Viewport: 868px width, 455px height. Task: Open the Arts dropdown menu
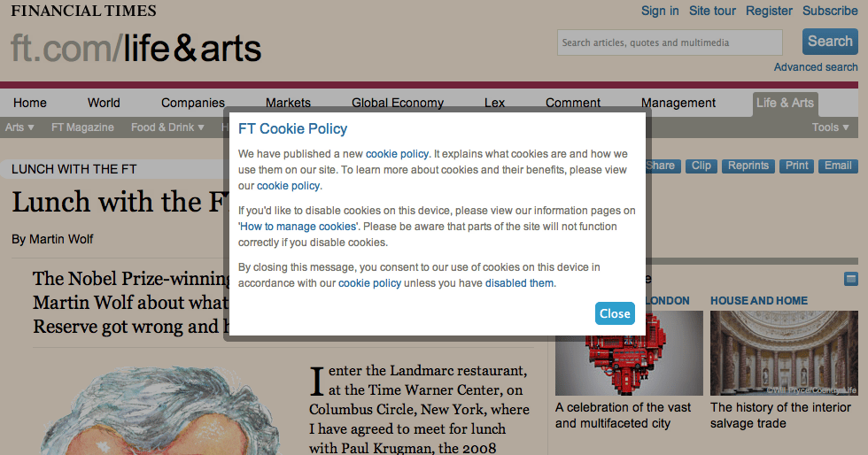pos(19,127)
